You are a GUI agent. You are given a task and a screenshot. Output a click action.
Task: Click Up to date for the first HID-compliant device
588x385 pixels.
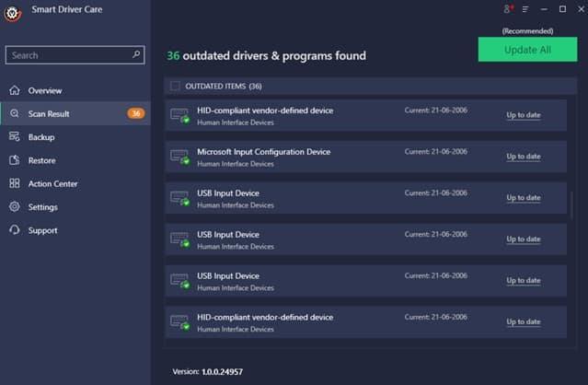click(524, 115)
